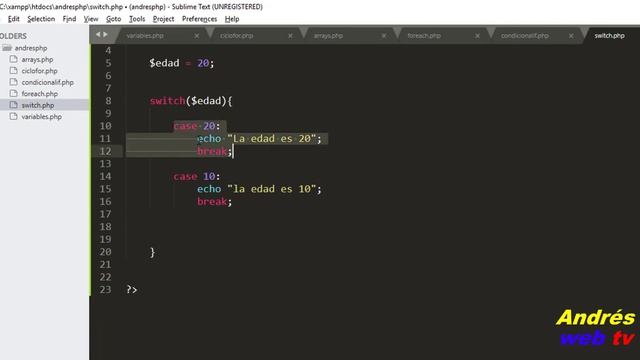Open the View menu

pyautogui.click(x=91, y=19)
